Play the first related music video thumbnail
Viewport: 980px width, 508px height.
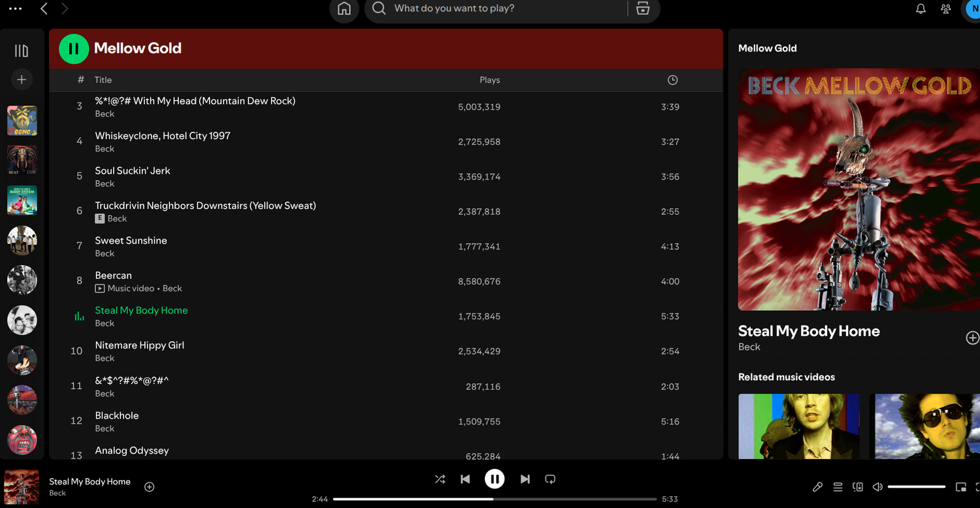[x=799, y=426]
